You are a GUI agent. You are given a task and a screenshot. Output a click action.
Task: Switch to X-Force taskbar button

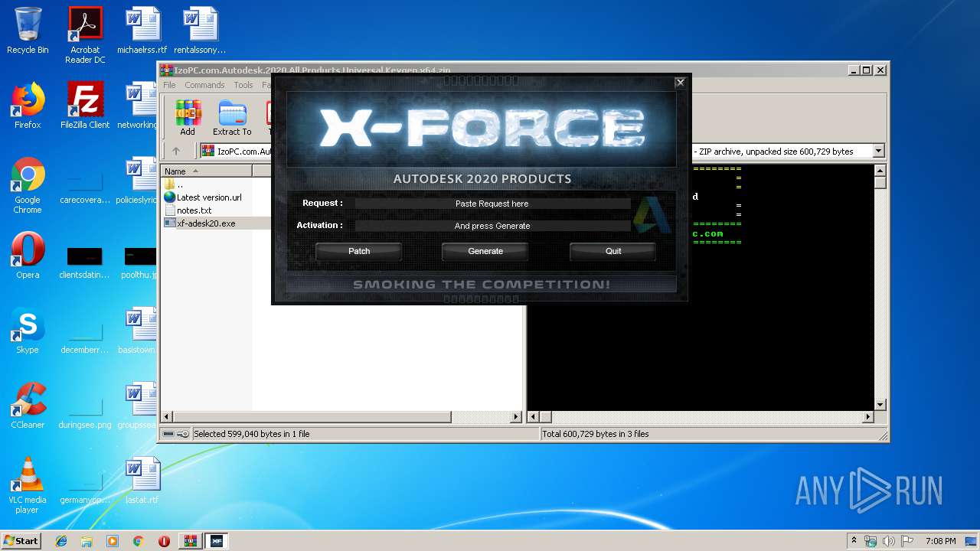[217, 540]
